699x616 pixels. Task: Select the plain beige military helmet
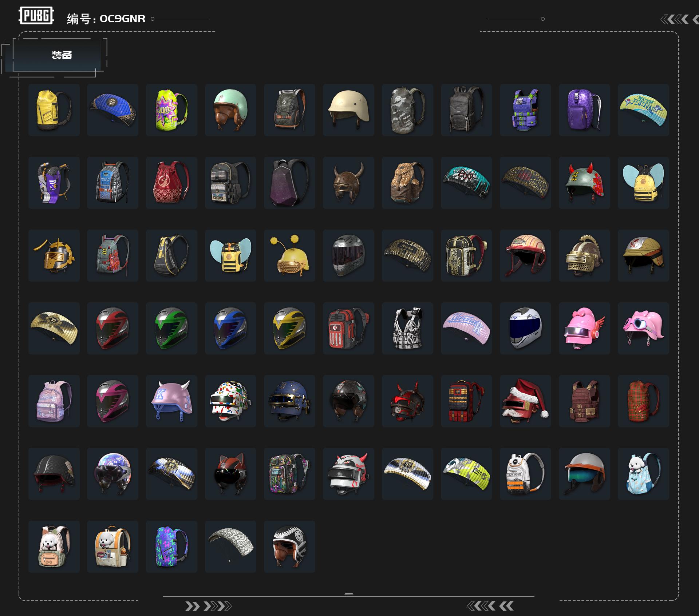pos(348,110)
